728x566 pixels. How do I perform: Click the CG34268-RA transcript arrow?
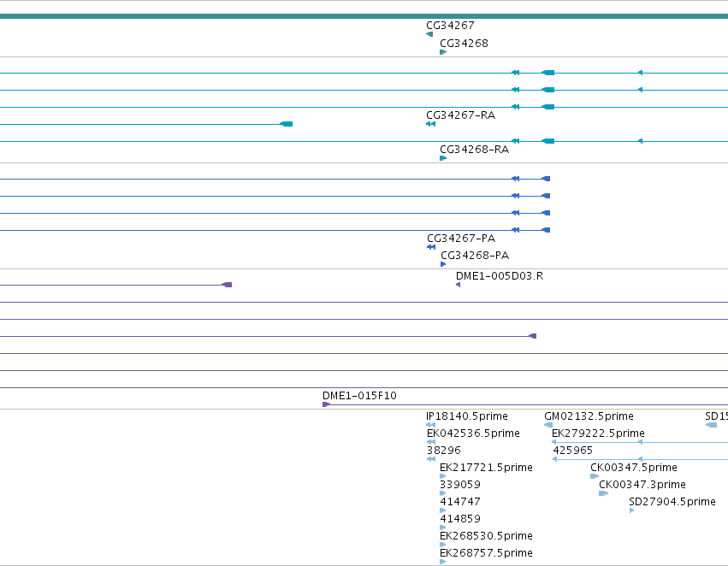(443, 158)
